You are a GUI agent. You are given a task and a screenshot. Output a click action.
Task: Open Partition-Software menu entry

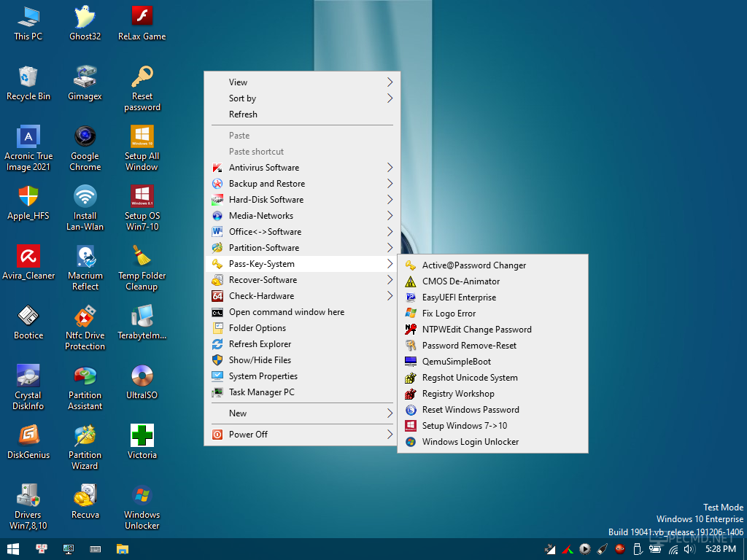coord(302,248)
